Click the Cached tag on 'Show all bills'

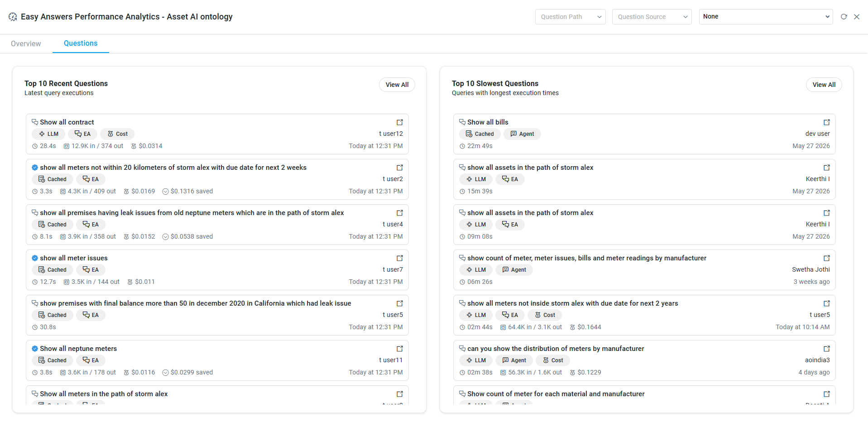coord(480,134)
